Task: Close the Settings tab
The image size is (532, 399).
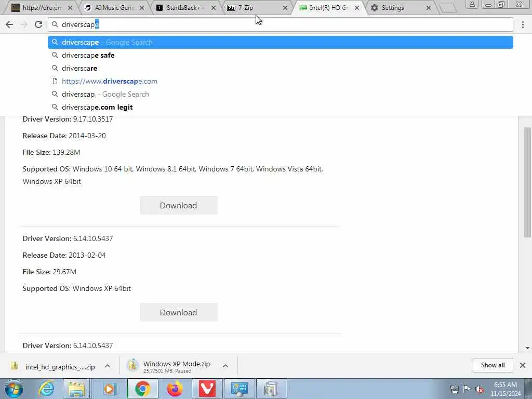Action: click(x=429, y=8)
